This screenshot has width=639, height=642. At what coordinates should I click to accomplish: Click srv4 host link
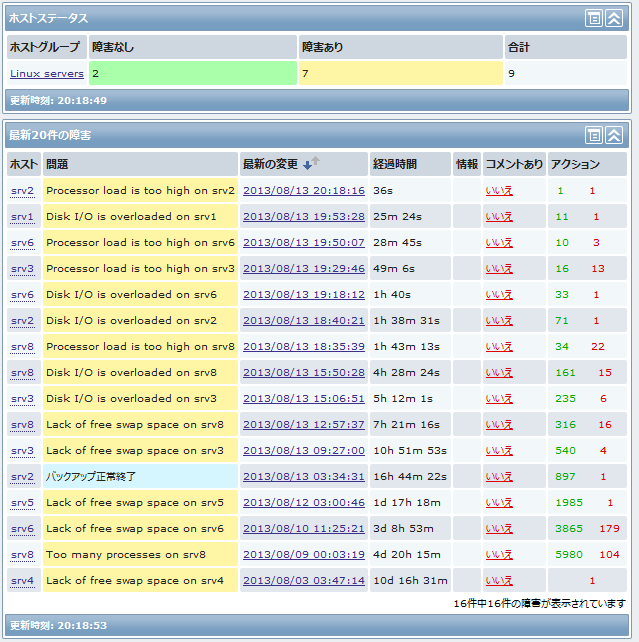coord(23,581)
